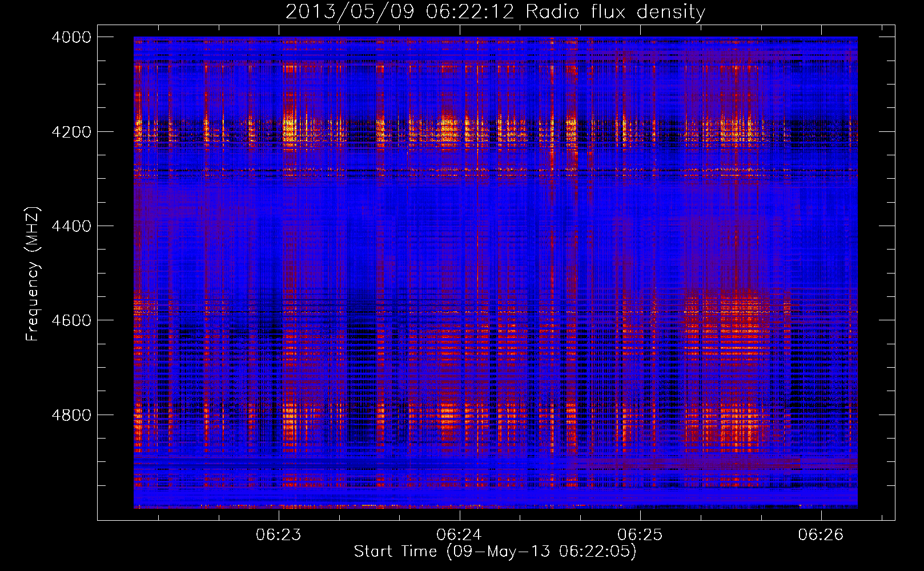
Task: Select the "Frequency (MHZ)" y-axis label
Action: [33, 274]
